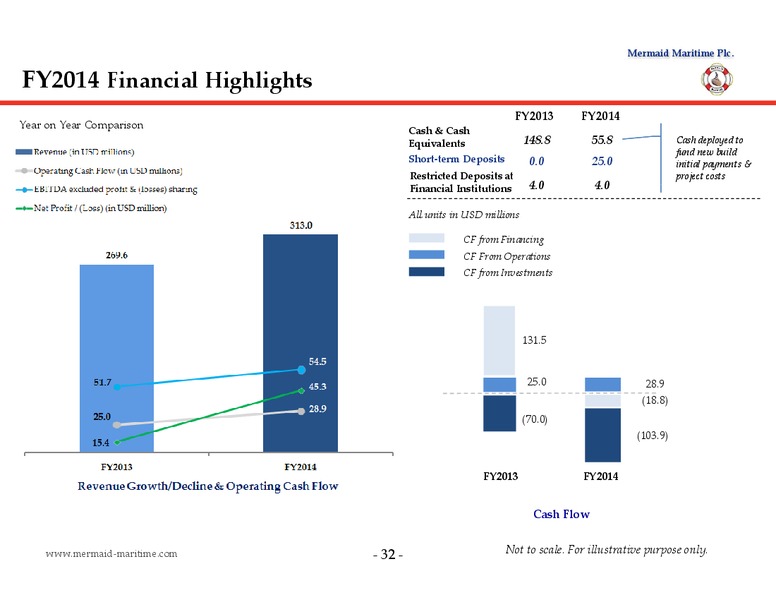Open the www.mermaid-maritime.com link

pyautogui.click(x=111, y=553)
